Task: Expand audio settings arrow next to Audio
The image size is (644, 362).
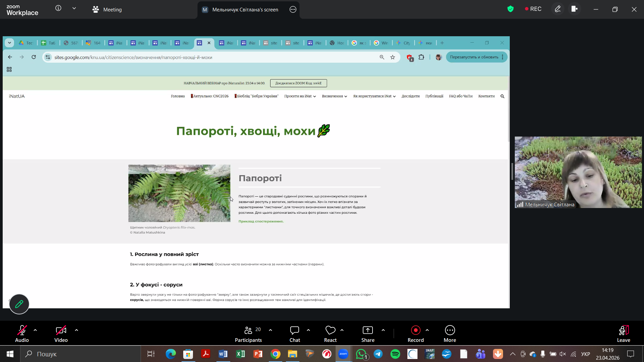Action: coord(35,330)
